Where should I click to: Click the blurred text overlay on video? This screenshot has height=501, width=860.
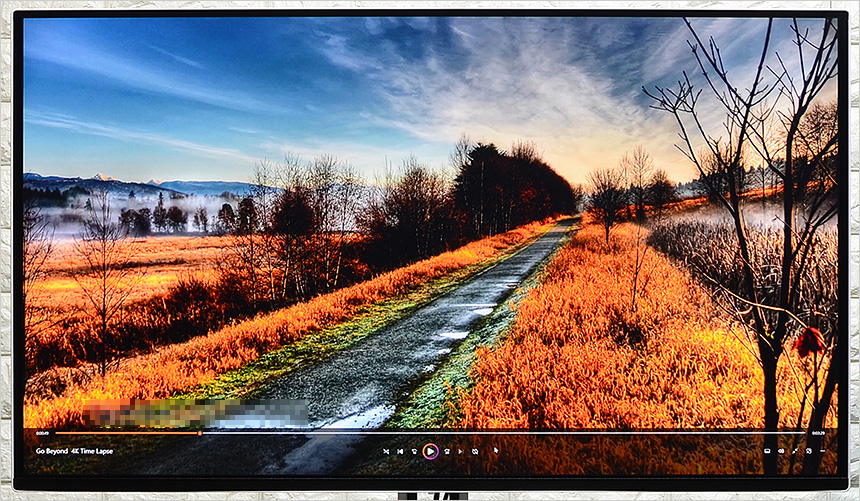pos(195,412)
